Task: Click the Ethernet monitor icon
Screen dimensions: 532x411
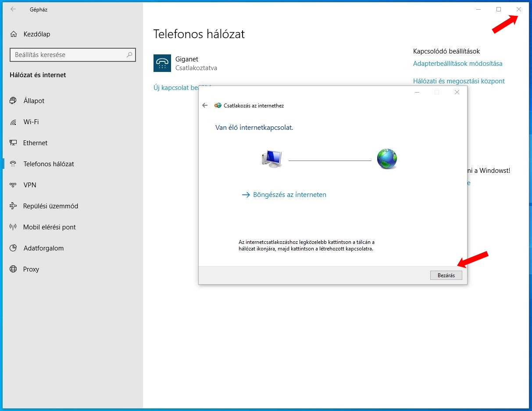Action: click(x=13, y=143)
